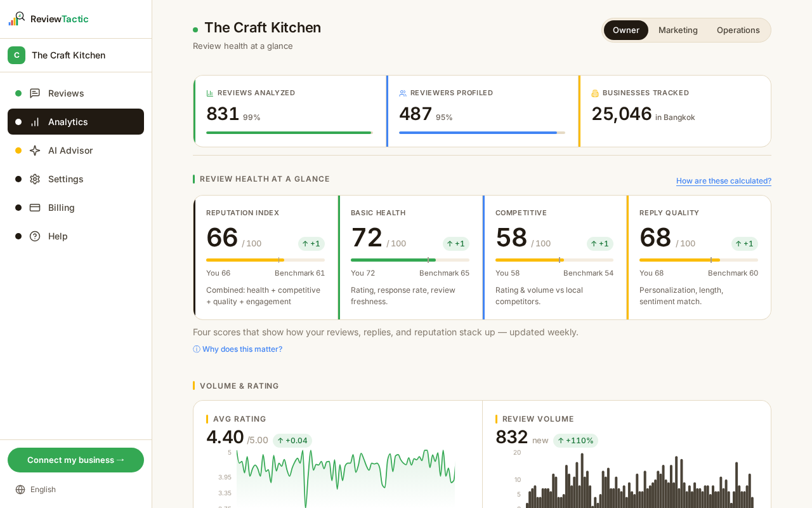
Task: Click the Billing card icon
Action: click(35, 208)
